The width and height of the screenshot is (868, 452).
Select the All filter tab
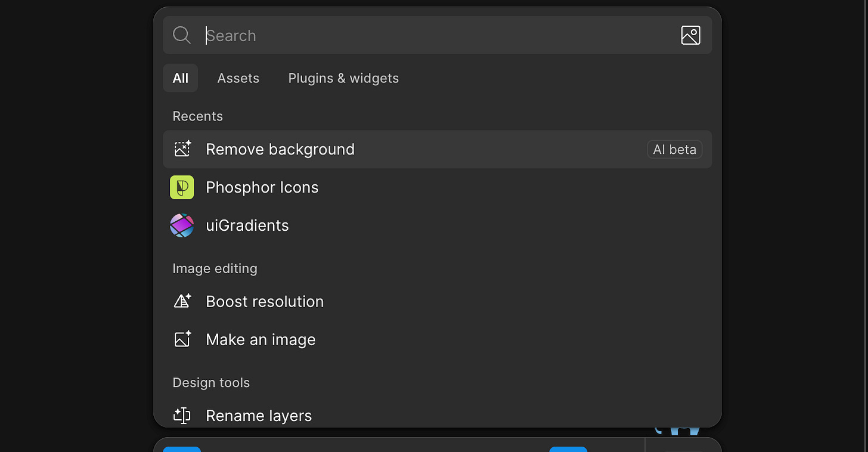click(x=180, y=78)
